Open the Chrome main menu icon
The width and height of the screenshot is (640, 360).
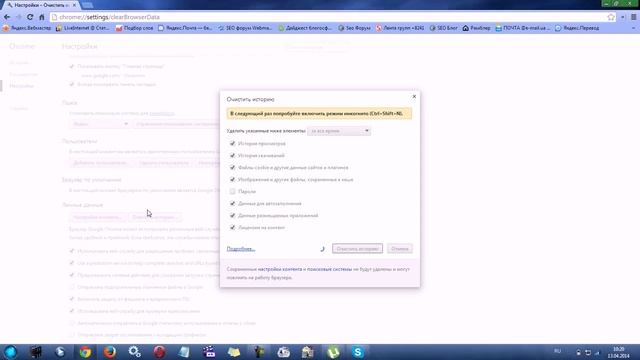pos(633,17)
